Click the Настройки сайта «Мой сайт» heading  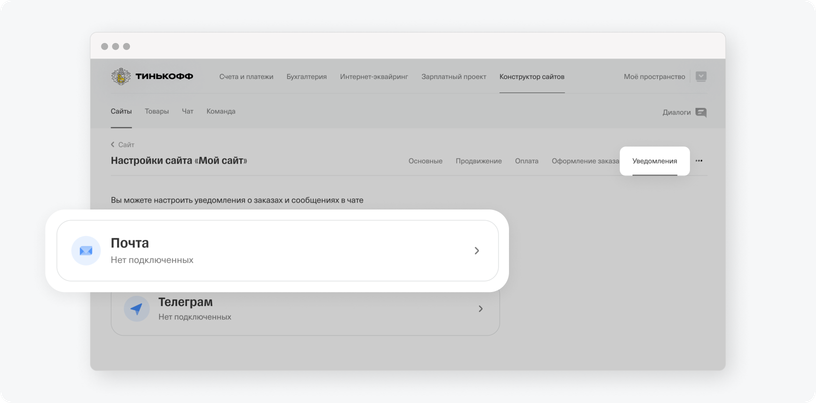click(x=179, y=160)
